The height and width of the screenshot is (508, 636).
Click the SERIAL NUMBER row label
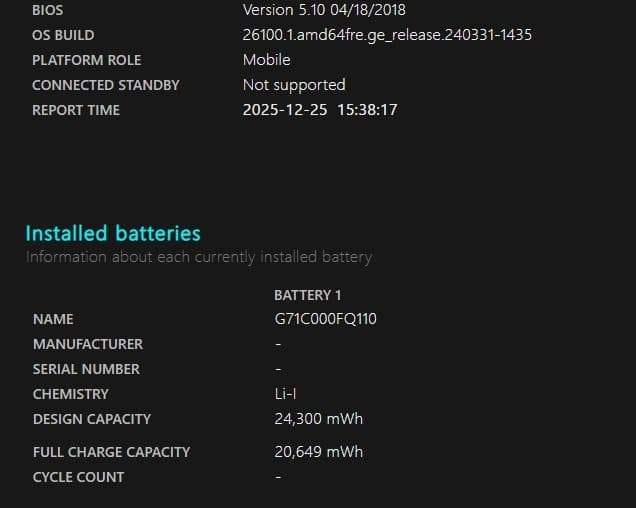click(86, 369)
